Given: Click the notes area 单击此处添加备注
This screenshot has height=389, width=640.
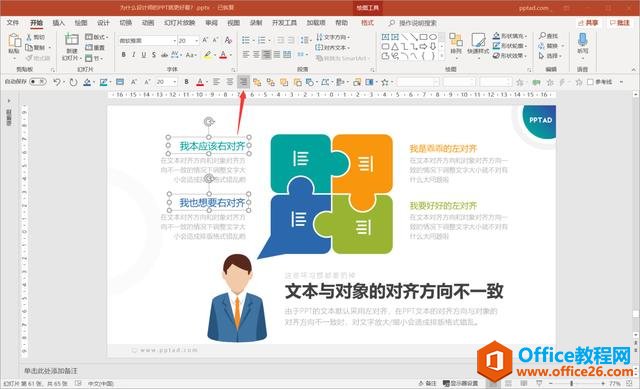Looking at the screenshot, I should click(x=51, y=371).
